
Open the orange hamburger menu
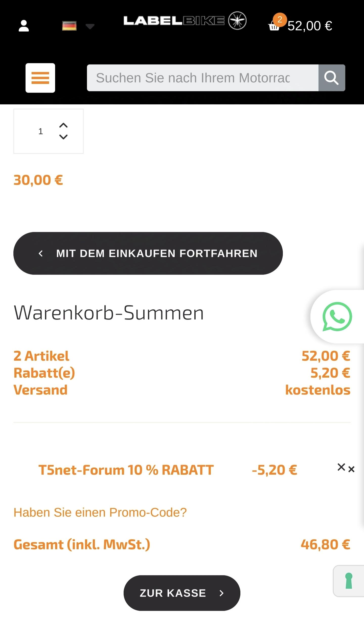pyautogui.click(x=40, y=78)
